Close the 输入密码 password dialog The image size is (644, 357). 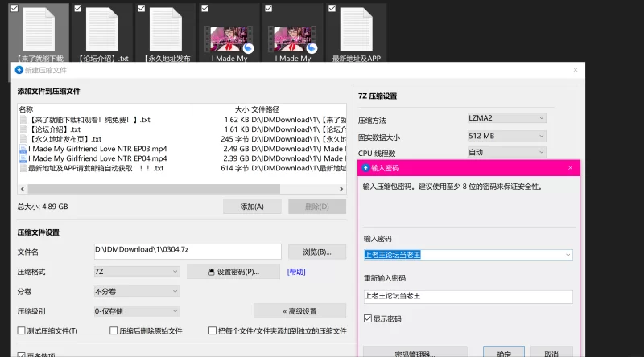570,168
